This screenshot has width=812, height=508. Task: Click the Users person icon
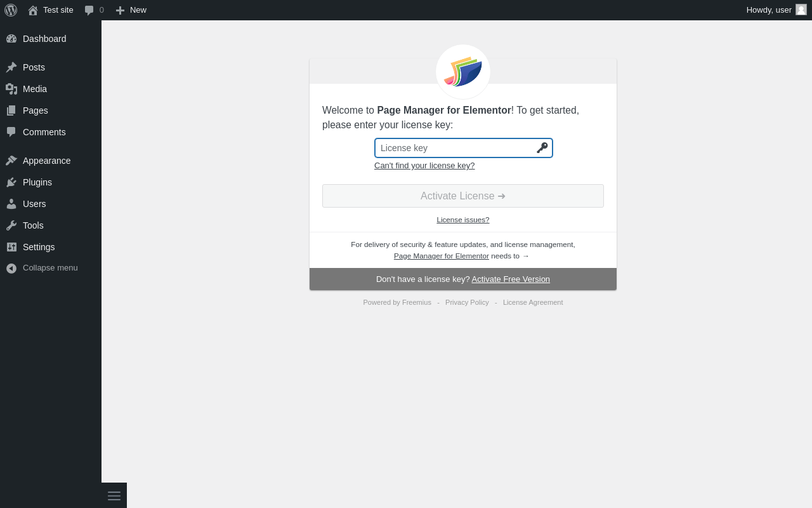click(x=11, y=204)
